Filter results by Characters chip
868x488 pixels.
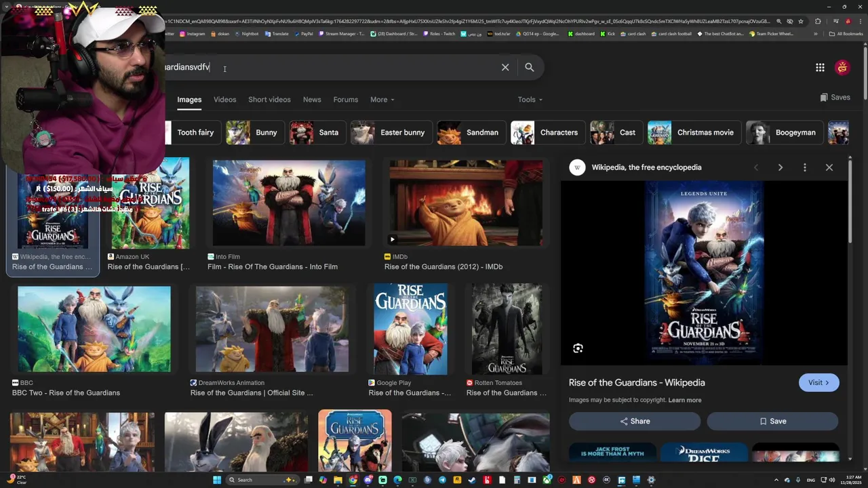click(x=547, y=133)
